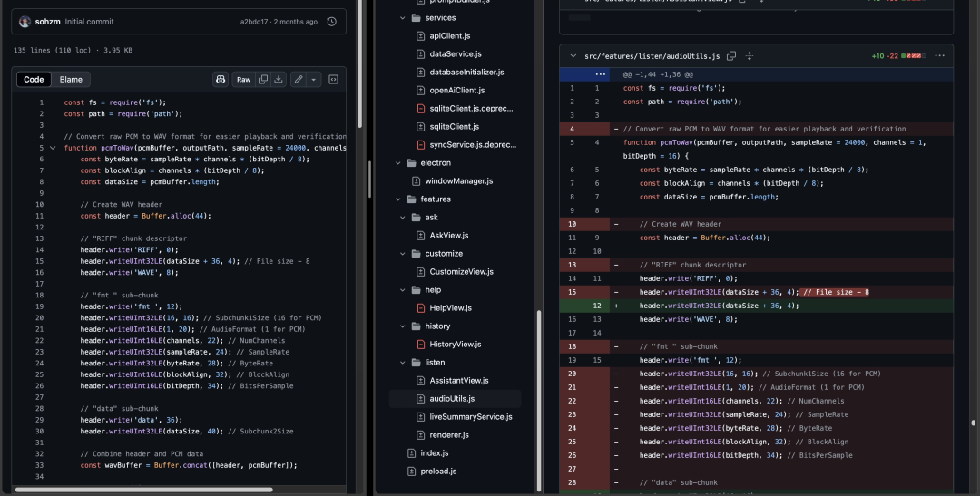The width and height of the screenshot is (980, 496).
Task: Open windowManager.js in file tree
Action: coord(459,181)
